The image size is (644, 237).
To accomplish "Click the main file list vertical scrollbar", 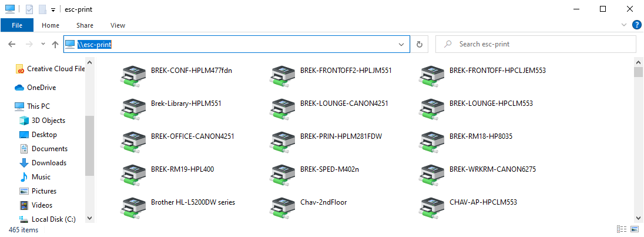I will [638, 141].
